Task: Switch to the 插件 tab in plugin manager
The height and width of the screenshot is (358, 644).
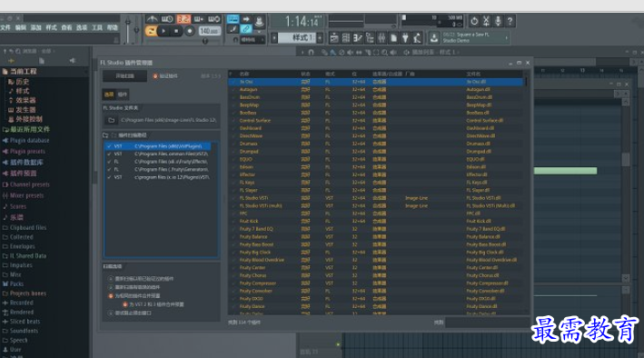Action: pyautogui.click(x=123, y=94)
